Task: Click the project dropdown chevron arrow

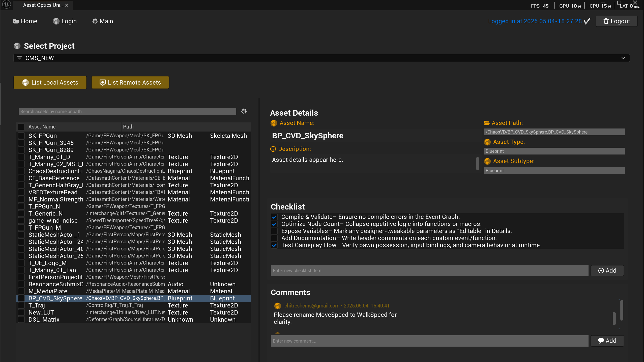Action: [x=623, y=58]
